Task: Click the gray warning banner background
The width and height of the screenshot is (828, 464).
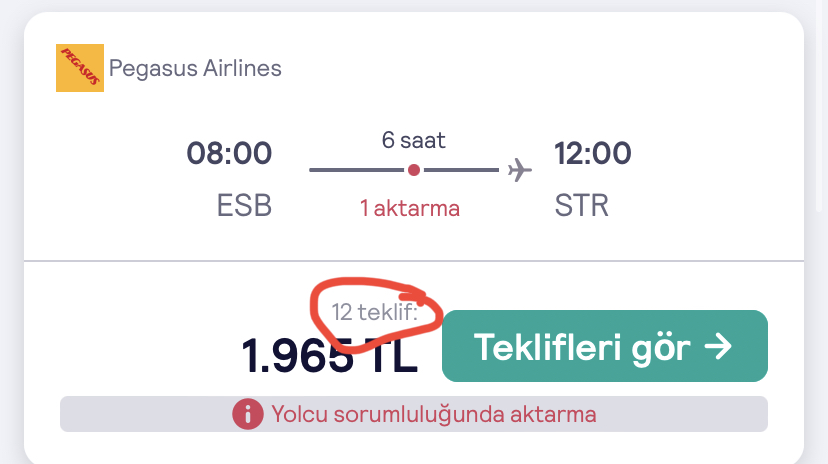Action: click(x=140, y=414)
